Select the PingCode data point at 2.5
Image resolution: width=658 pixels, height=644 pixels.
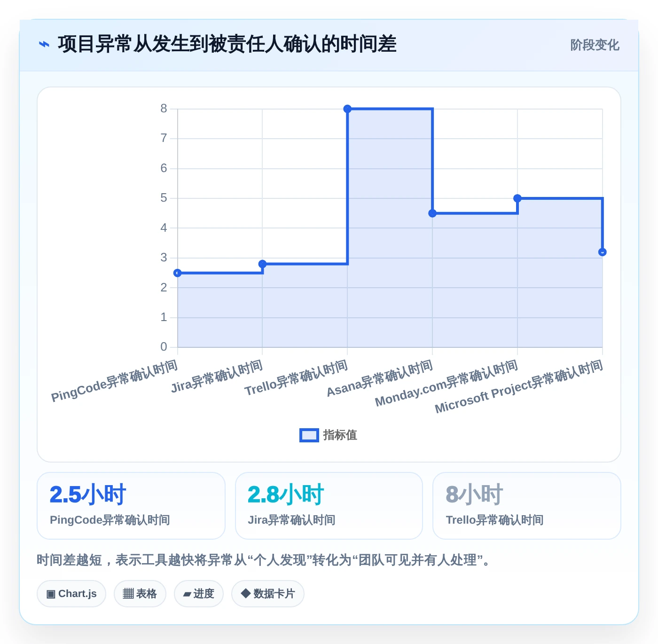pos(178,273)
